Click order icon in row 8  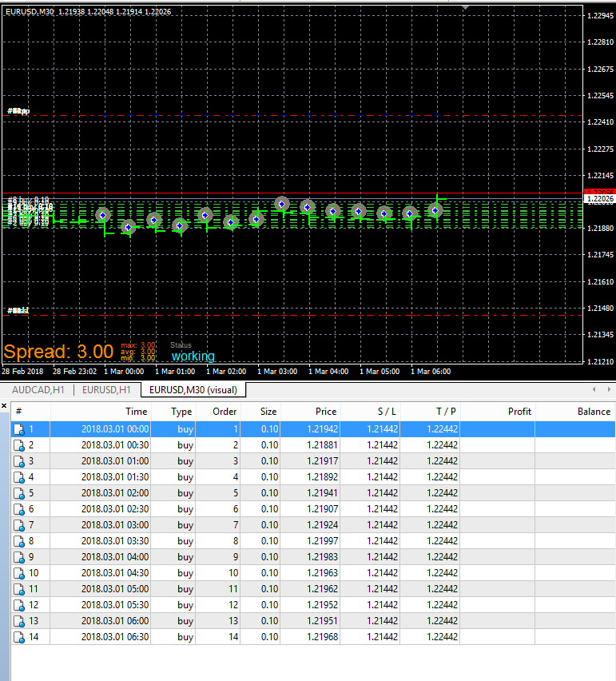click(x=19, y=541)
